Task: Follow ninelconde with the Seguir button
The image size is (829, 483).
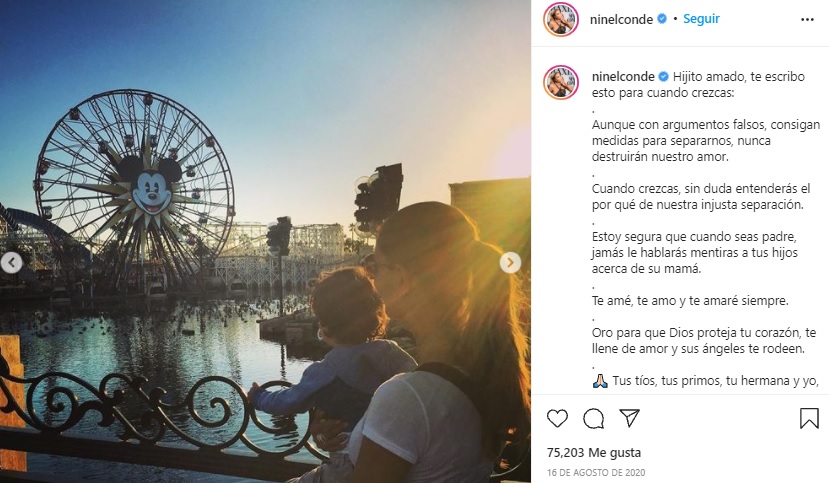Action: [x=701, y=19]
